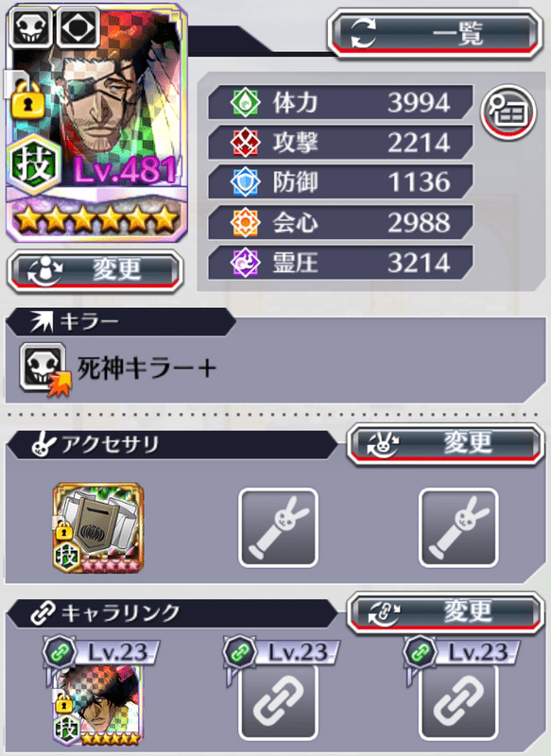
Task: Click 変更 button below character portrait
Action: click(95, 270)
